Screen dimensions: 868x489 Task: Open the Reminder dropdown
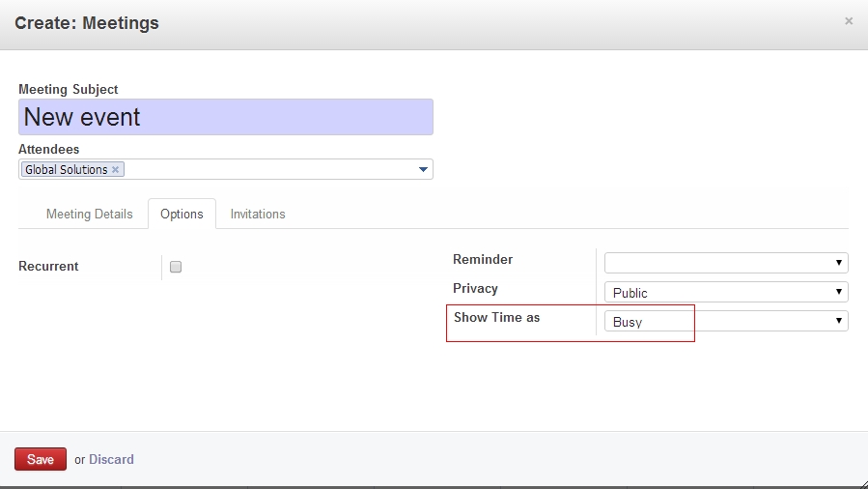(726, 263)
